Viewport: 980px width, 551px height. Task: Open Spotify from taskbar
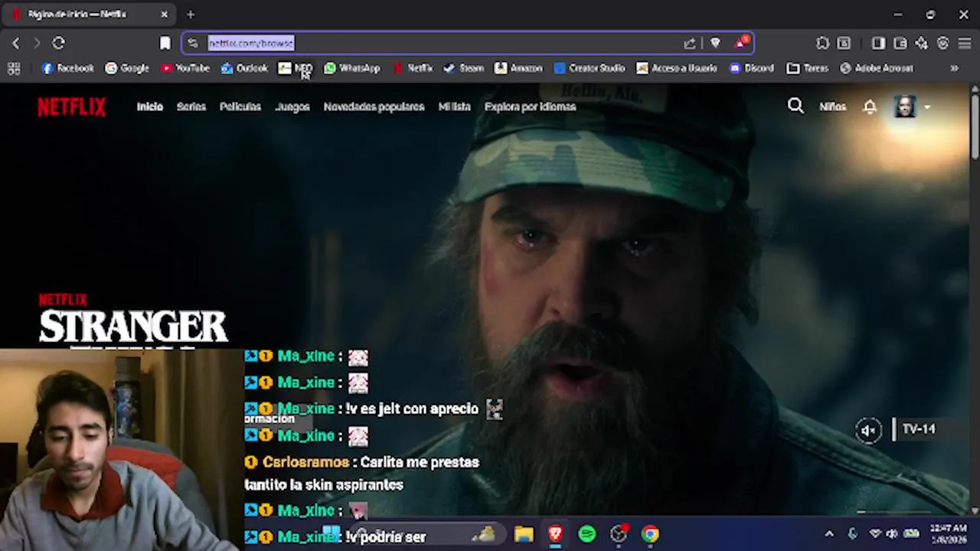coord(587,534)
